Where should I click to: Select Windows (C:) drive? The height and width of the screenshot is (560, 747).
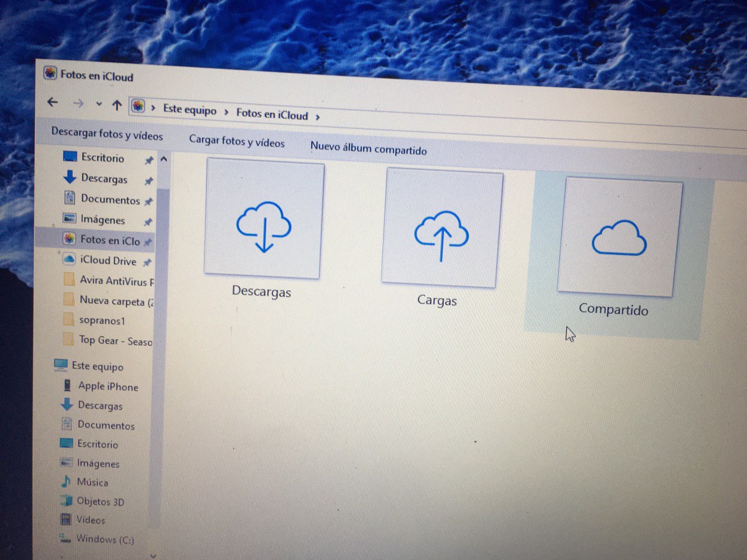click(x=105, y=539)
